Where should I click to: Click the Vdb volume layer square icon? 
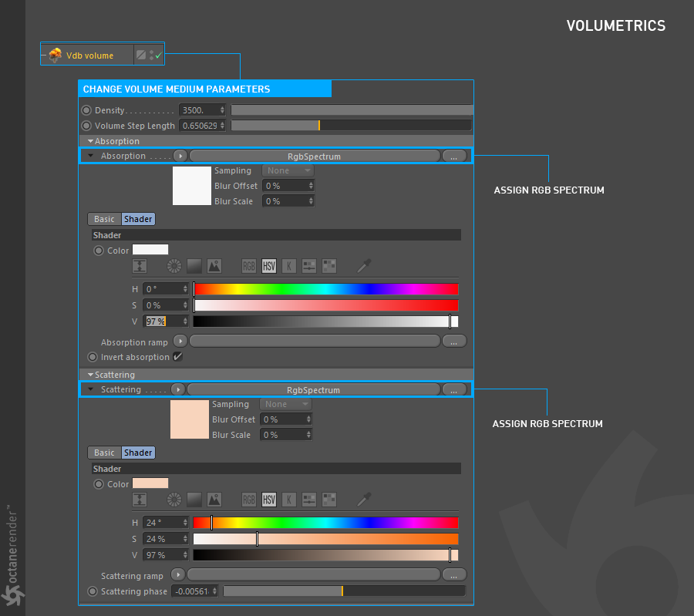point(141,55)
